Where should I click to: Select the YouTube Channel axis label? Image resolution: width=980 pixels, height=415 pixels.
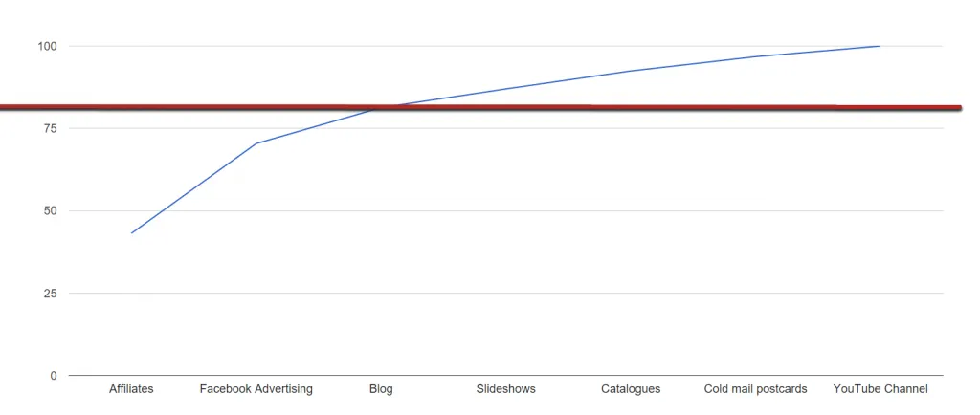point(880,389)
